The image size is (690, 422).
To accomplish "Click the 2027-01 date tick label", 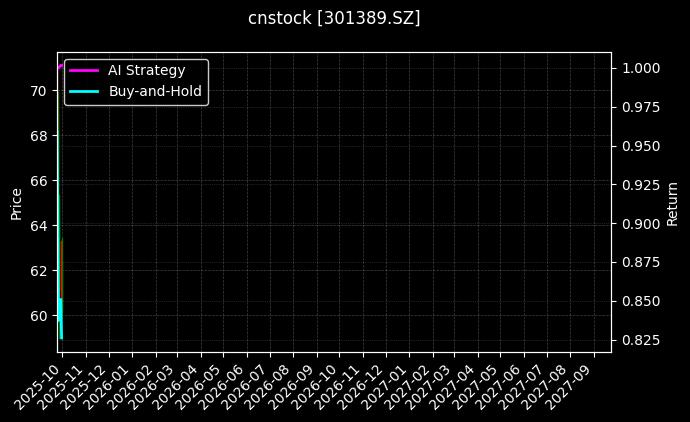I will point(386,383).
